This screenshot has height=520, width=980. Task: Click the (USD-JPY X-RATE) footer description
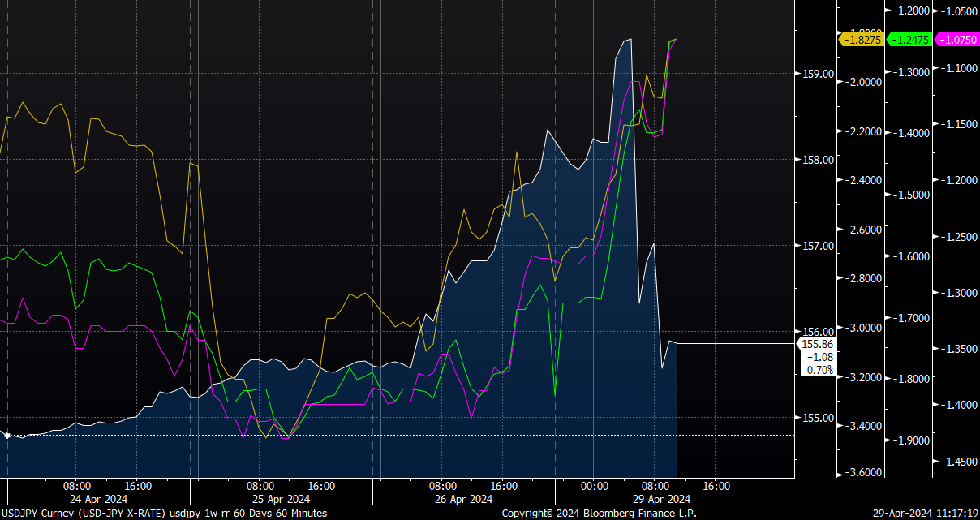[123, 514]
